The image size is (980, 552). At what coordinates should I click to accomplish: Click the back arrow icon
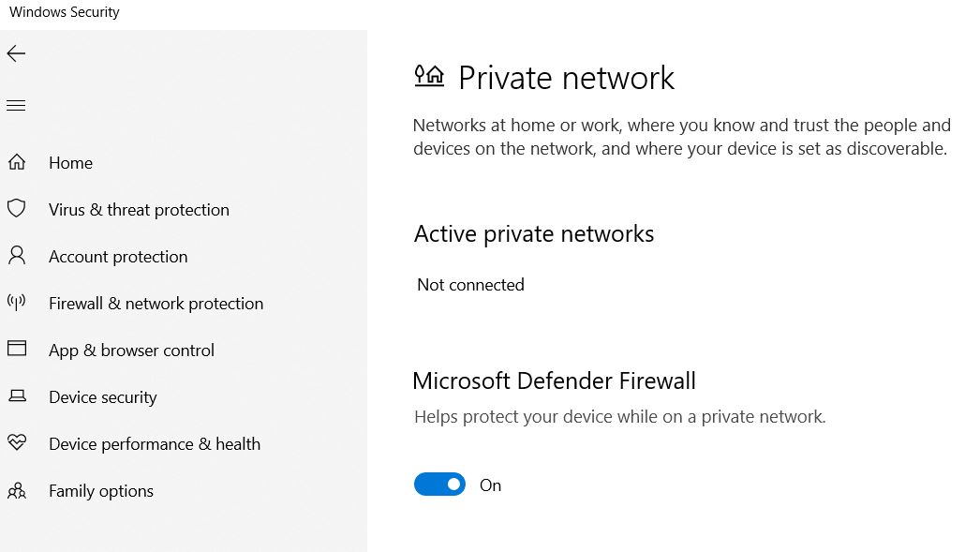(16, 53)
